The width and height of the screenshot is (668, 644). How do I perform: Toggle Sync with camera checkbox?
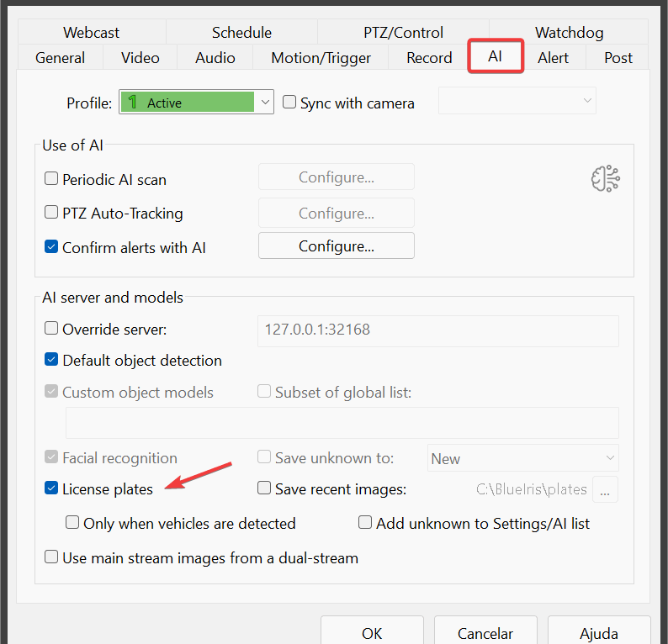pos(289,103)
